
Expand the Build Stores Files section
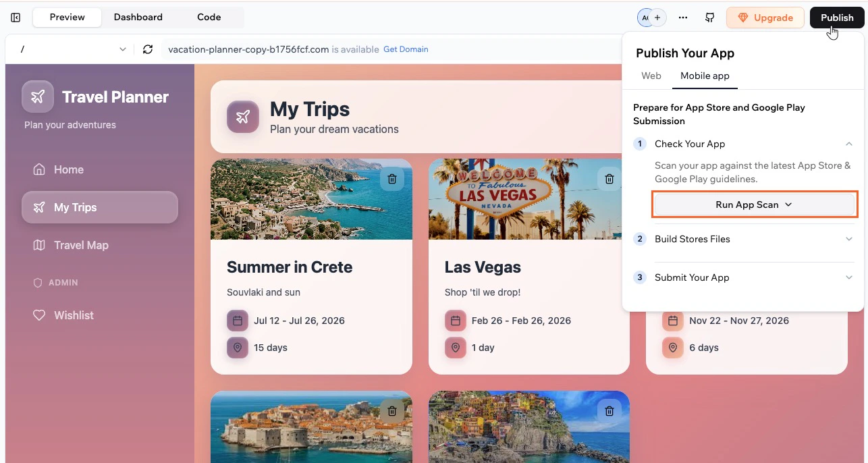point(849,239)
